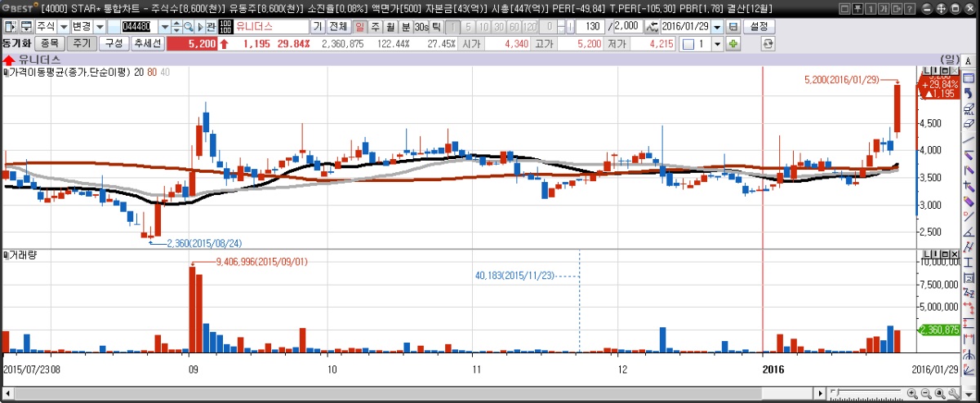The height and width of the screenshot is (403, 980).
Task: Click the zoom-out magnifier at bottom right
Action: (925, 394)
